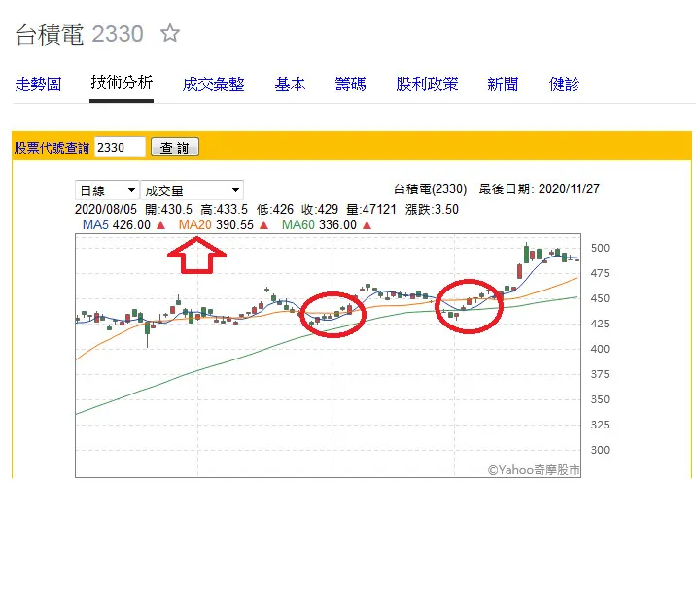Click the MA20 390.55 label
The height and width of the screenshot is (616, 700).
(216, 224)
